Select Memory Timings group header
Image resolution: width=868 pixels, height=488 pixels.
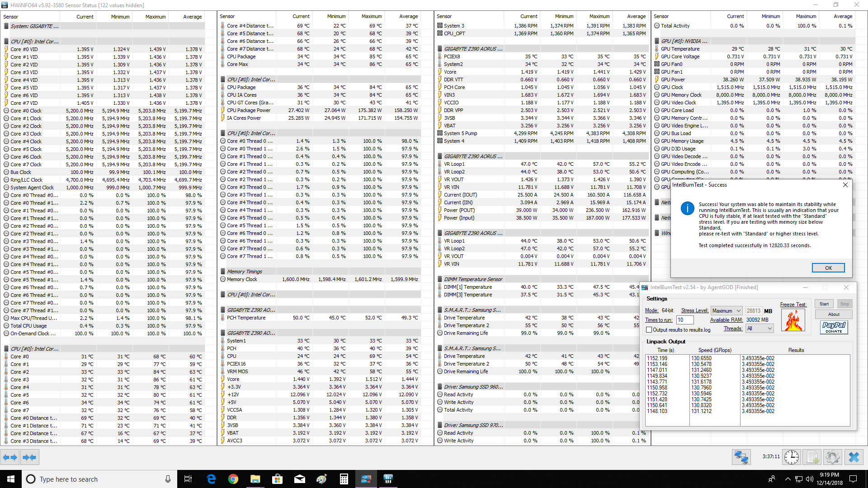(320, 272)
